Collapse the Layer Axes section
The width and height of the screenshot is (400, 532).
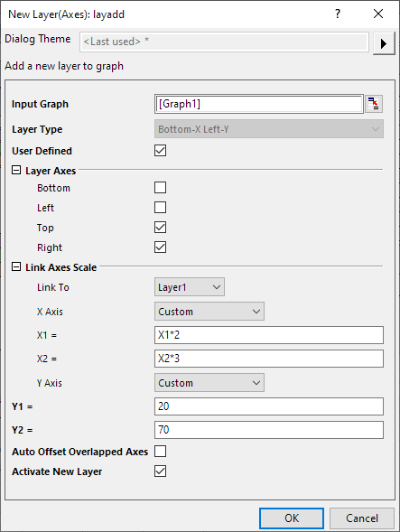(x=16, y=170)
